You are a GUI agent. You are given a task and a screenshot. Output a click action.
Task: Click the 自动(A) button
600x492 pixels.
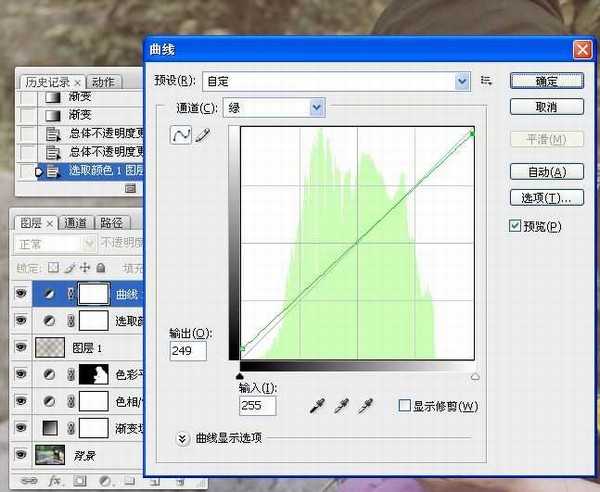coord(547,172)
